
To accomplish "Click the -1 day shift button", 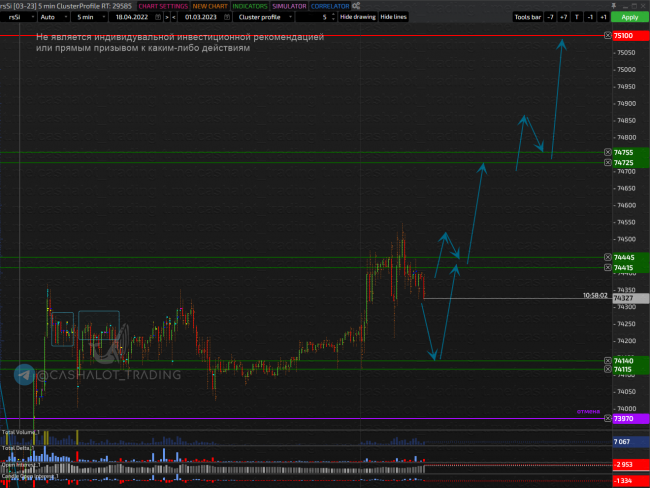I will (x=590, y=17).
